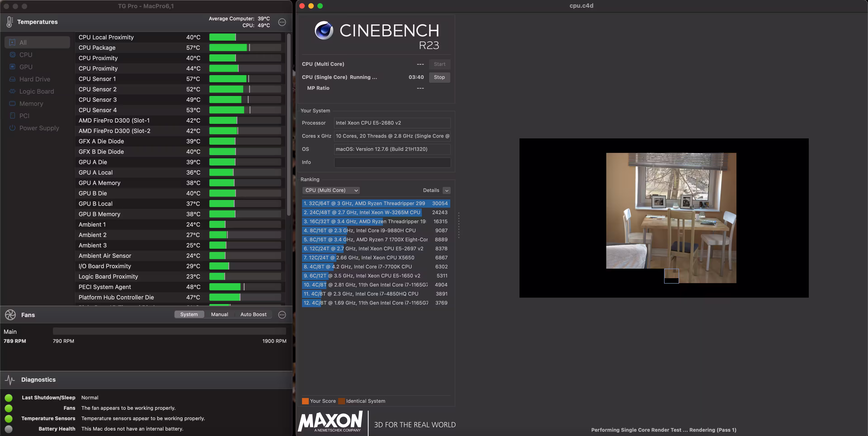Open the Fans options ellipsis menu
Viewport: 868px width, 436px height.
[282, 315]
